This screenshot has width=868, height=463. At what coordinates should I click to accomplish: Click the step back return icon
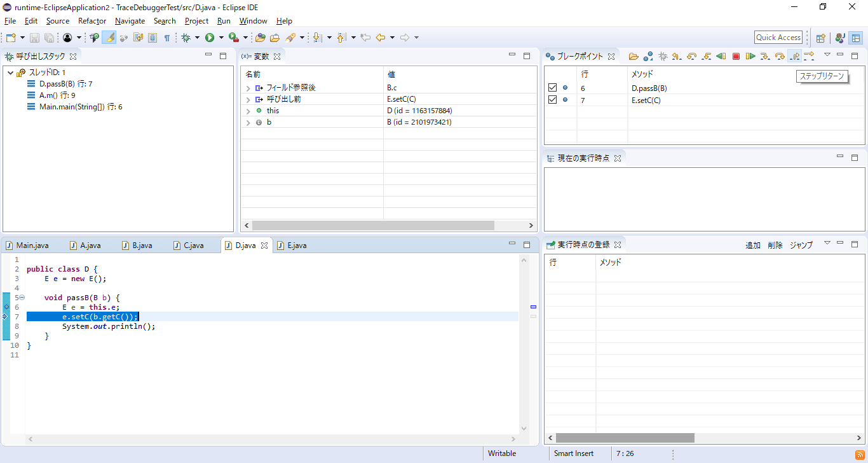(x=677, y=56)
